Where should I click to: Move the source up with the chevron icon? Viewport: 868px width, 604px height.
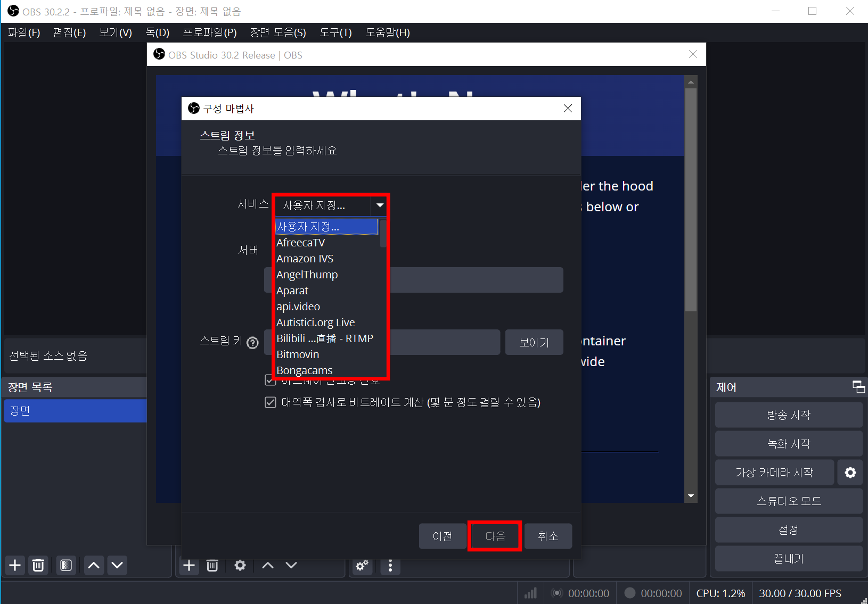(x=268, y=565)
